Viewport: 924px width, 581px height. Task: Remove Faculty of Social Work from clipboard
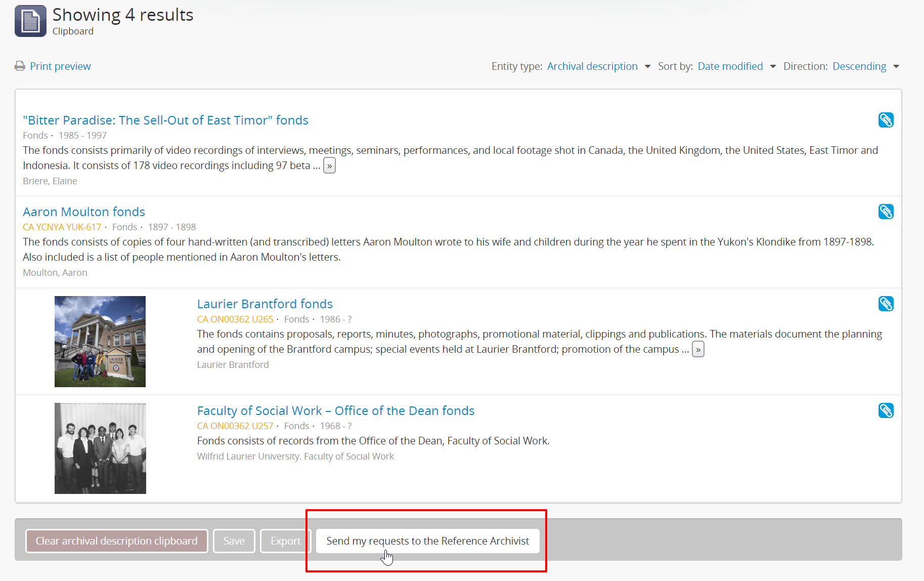pos(886,410)
